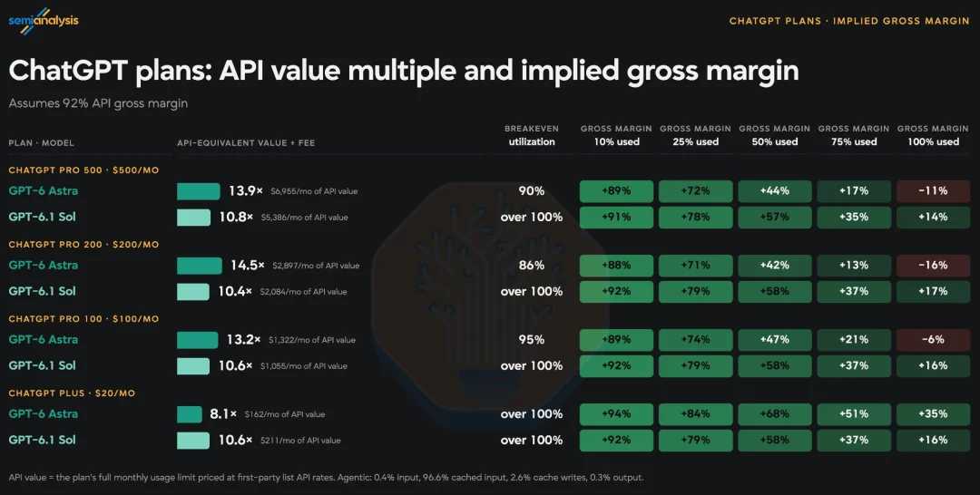Click the ChatGPT Plus · $20/mo heading
The image size is (980, 495).
(x=72, y=393)
